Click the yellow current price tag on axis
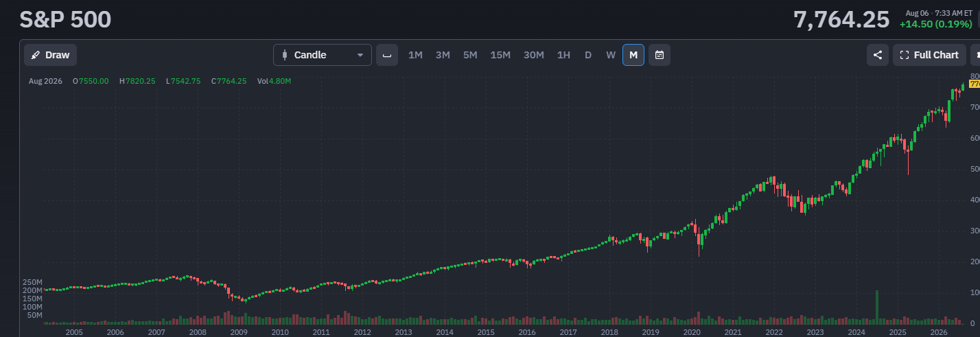The image size is (980, 337). click(974, 84)
